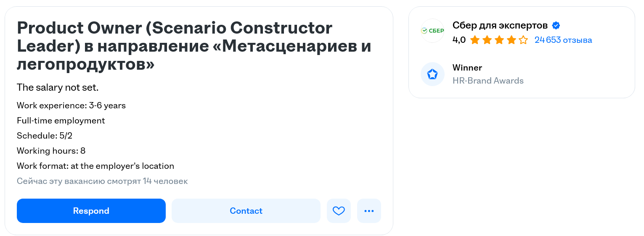Click the 4,0 rating number
Screen dimensions: 644x236
[x=459, y=40]
